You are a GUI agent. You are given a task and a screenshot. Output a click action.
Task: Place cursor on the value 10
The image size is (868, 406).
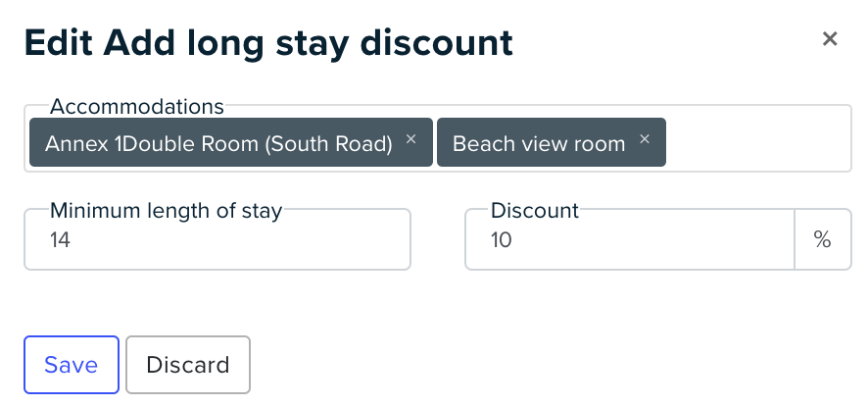tap(501, 240)
